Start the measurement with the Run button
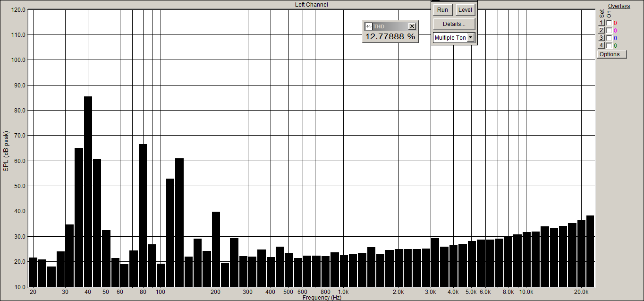Screen dimensions: 644x301 tap(442, 10)
